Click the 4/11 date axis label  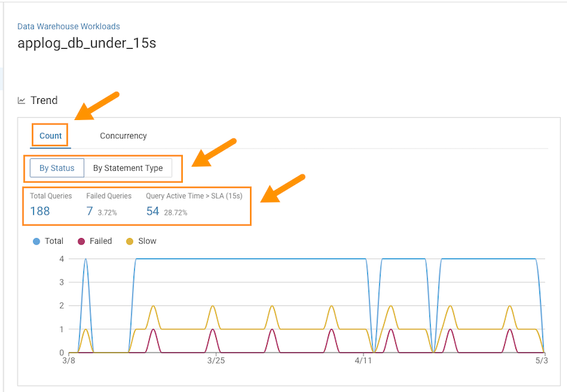pos(363,361)
